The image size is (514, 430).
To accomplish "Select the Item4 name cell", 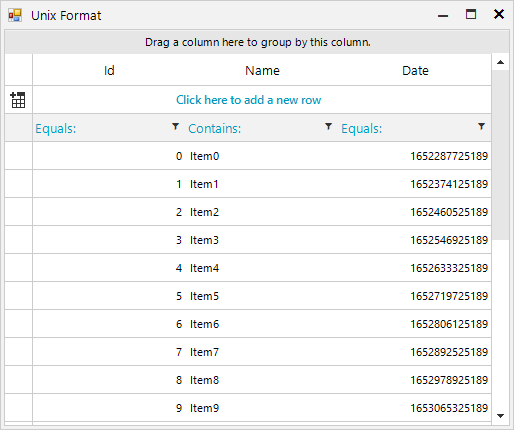I will (262, 268).
